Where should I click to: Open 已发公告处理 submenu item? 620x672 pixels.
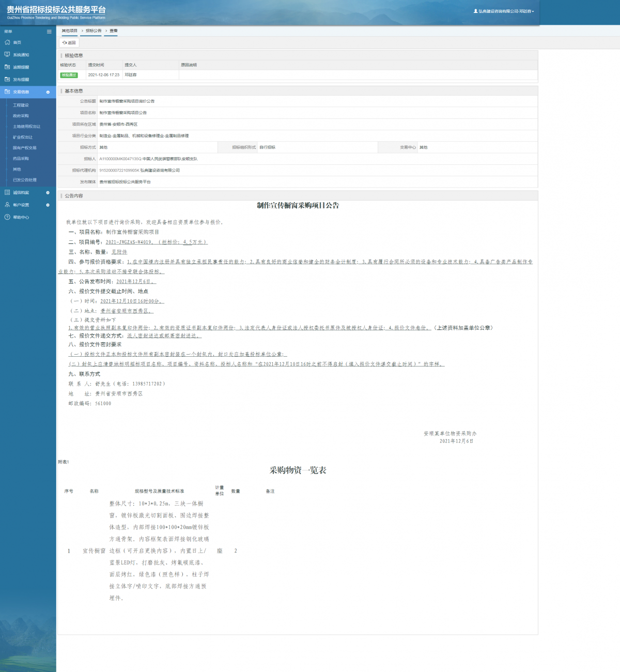pos(25,180)
